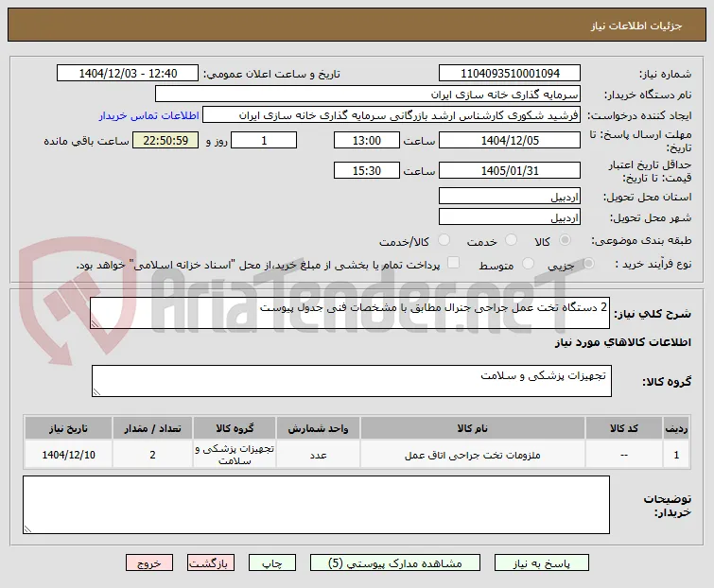714x588 pixels.
Task: Select the خدمت radio button
Action: 511,240
